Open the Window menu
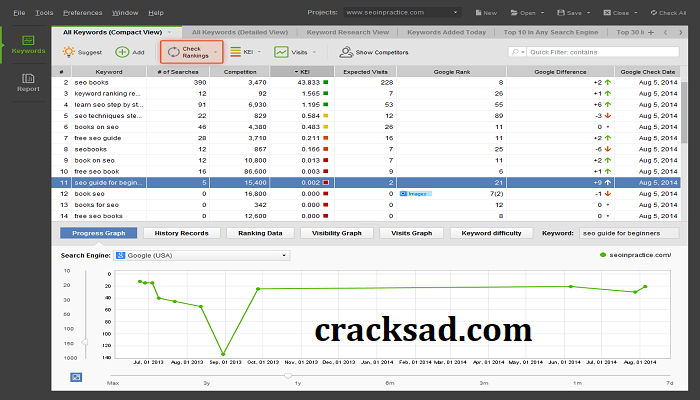Image resolution: width=700 pixels, height=400 pixels. tap(125, 12)
